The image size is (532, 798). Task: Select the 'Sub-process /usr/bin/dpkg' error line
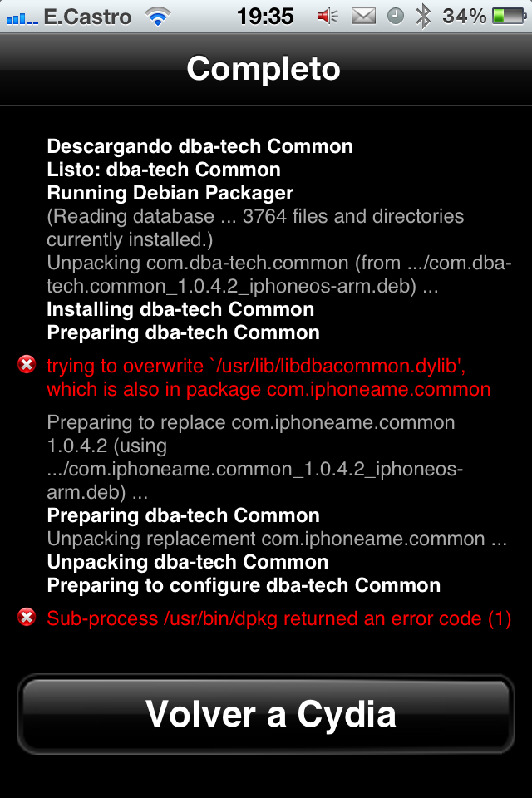(x=279, y=618)
